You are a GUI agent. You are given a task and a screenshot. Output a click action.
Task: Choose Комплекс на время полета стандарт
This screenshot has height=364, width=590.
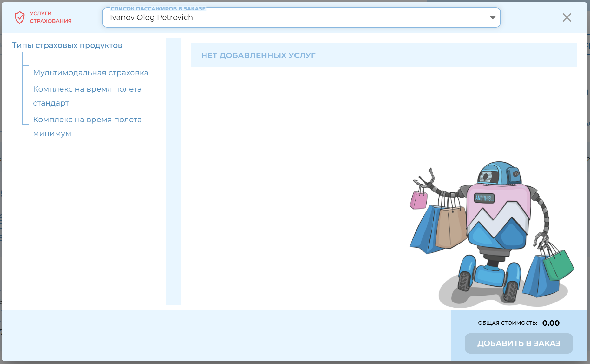pos(87,96)
